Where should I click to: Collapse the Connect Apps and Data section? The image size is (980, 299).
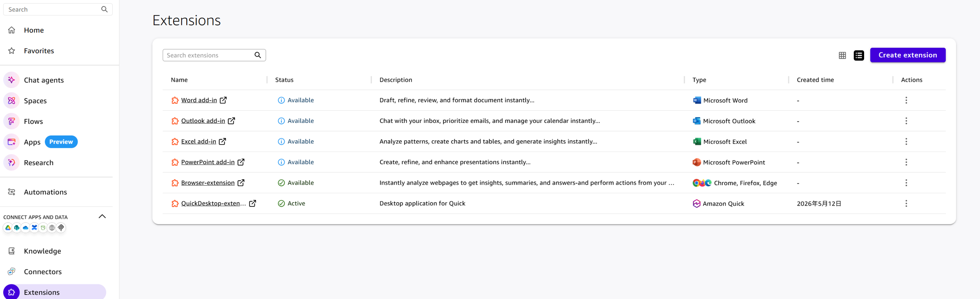[x=102, y=216]
